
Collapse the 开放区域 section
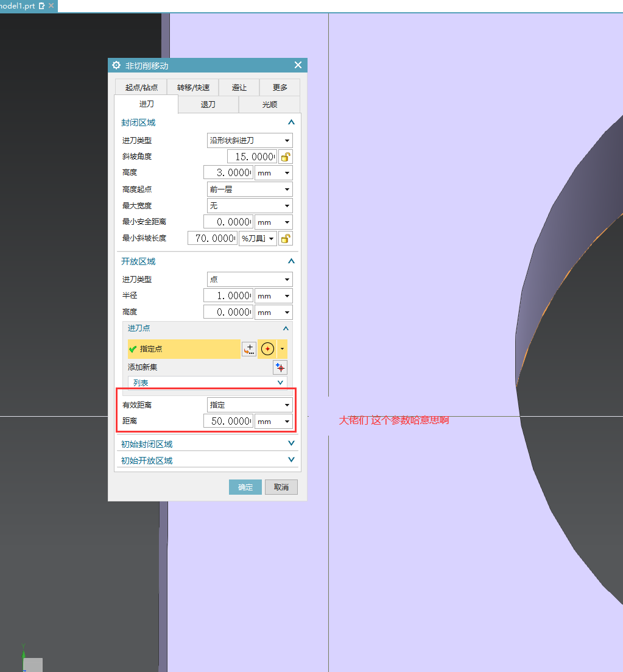[291, 261]
